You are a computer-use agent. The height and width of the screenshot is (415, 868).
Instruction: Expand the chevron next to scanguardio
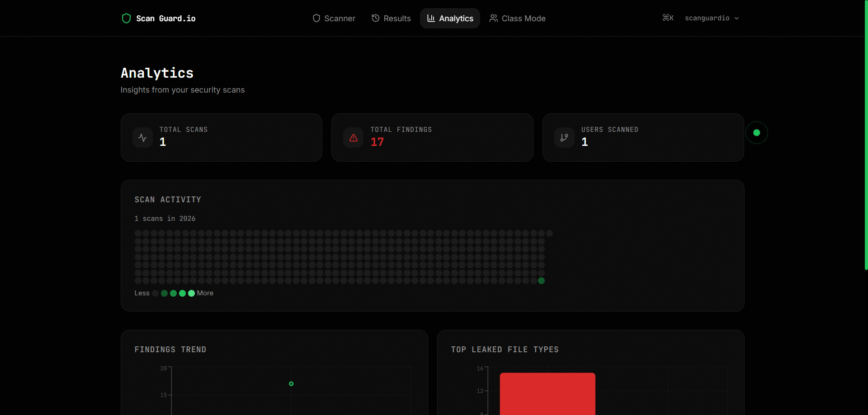tap(737, 19)
